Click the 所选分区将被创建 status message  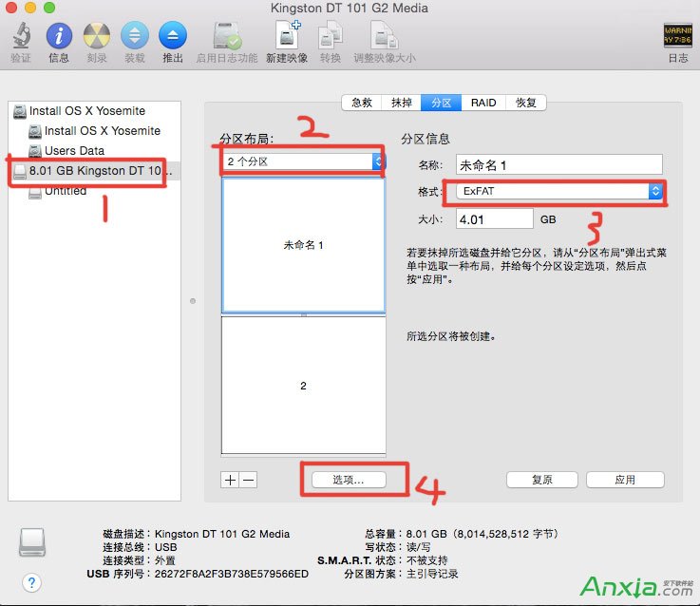click(451, 336)
